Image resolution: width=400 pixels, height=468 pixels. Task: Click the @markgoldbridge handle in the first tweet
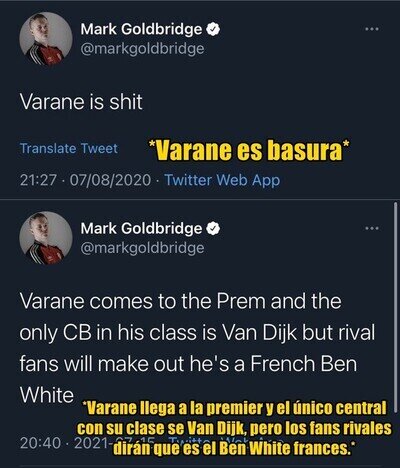click(142, 49)
